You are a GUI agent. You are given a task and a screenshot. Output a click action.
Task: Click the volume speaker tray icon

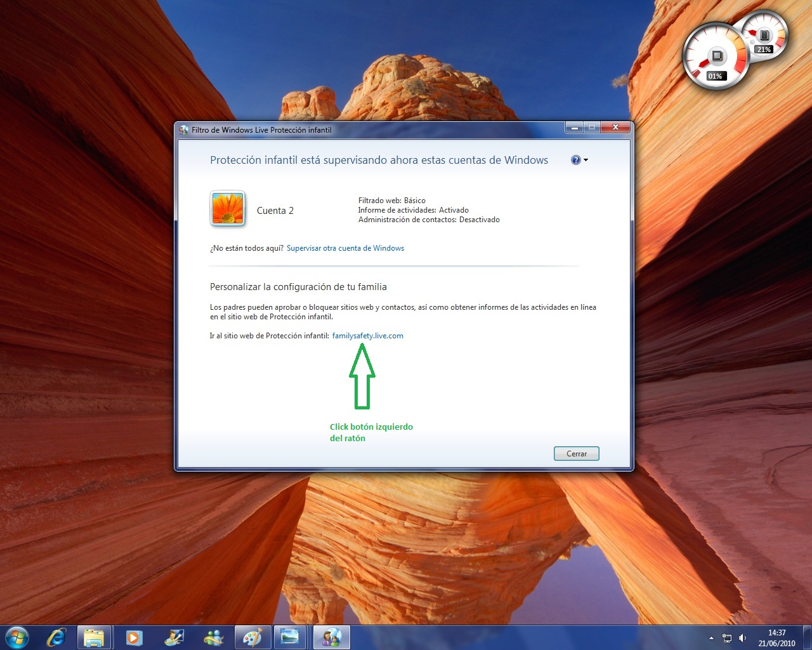[x=743, y=638]
